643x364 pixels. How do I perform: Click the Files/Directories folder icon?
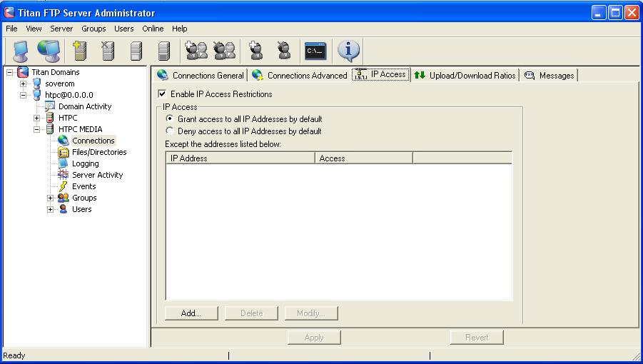click(x=63, y=152)
